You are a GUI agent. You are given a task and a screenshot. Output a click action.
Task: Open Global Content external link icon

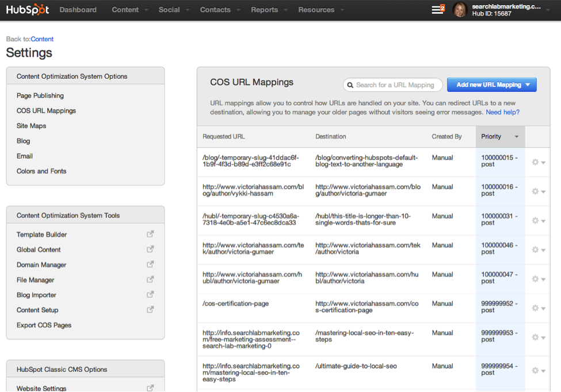(x=150, y=249)
